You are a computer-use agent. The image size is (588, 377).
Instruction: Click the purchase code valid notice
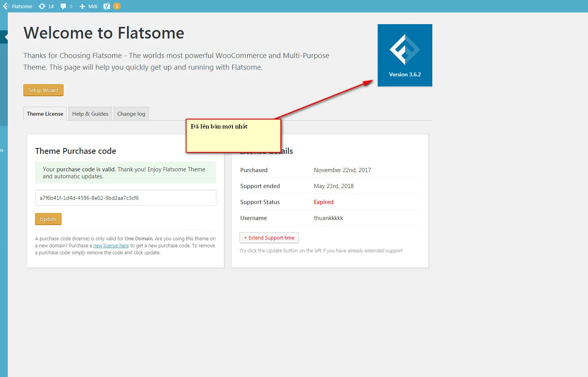(x=126, y=173)
